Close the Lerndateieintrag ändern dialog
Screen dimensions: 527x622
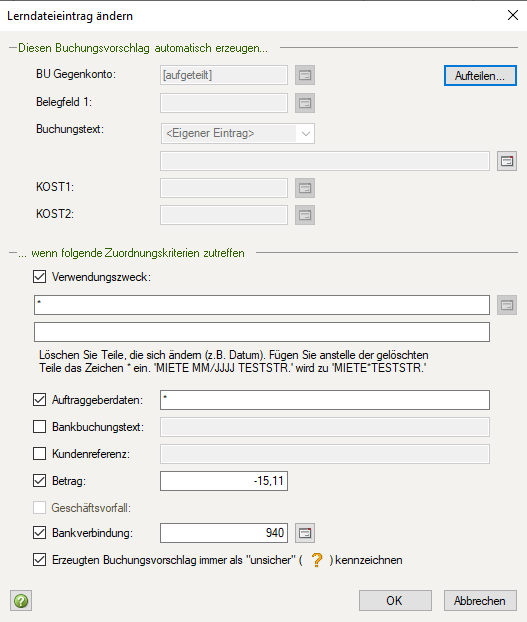click(x=513, y=15)
